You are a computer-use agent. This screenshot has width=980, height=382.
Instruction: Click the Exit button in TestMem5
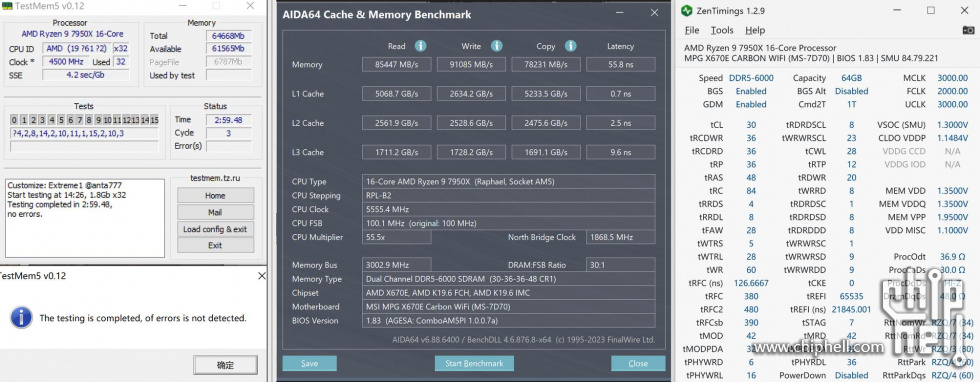215,245
